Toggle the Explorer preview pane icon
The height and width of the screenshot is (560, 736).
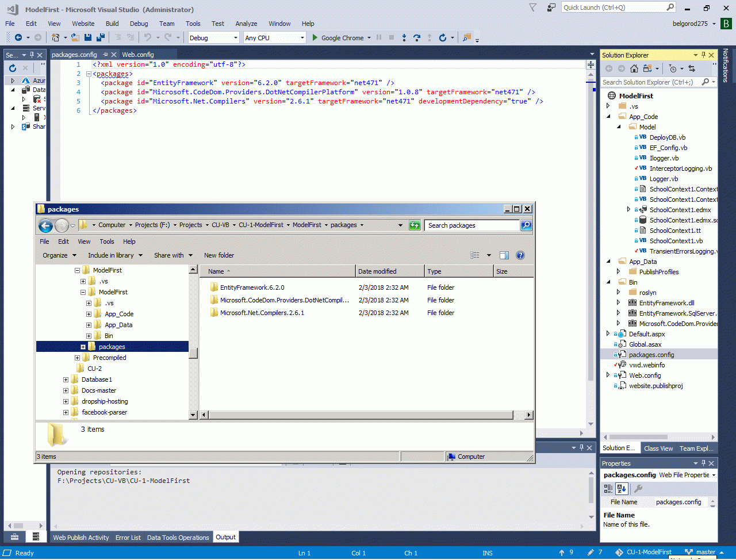click(504, 255)
